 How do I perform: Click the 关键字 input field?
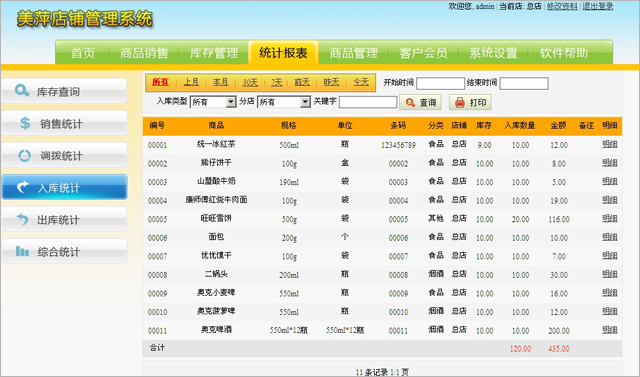pos(368,102)
